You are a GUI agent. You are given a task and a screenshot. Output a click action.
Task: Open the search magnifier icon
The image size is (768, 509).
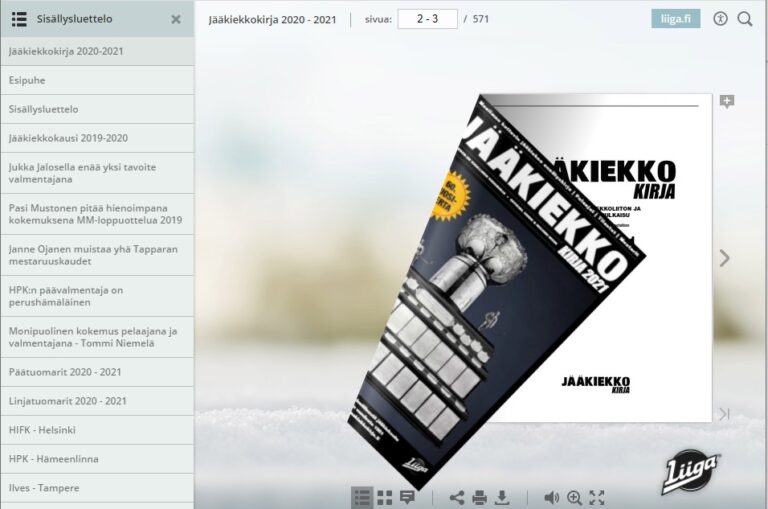pyautogui.click(x=745, y=19)
